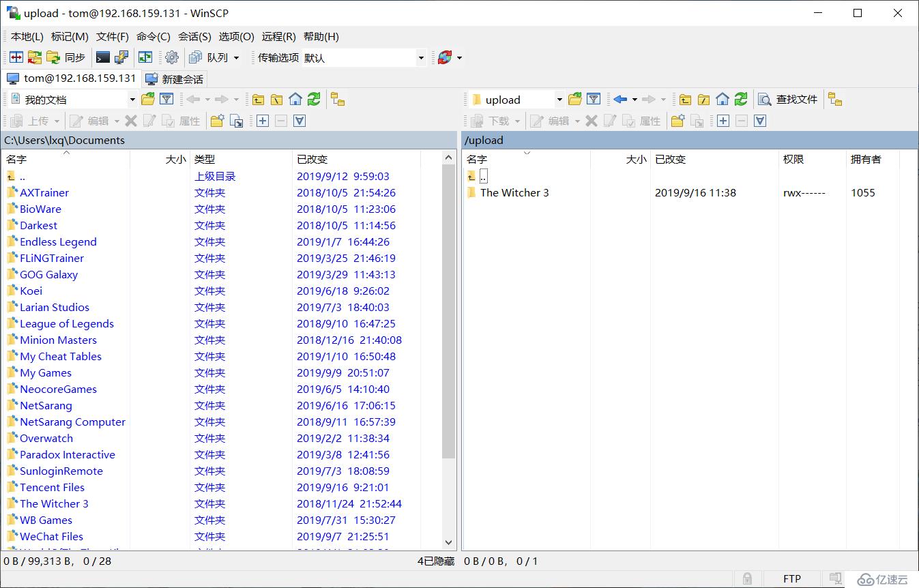Create new folder in remote panel
This screenshot has height=588, width=919.
[677, 121]
